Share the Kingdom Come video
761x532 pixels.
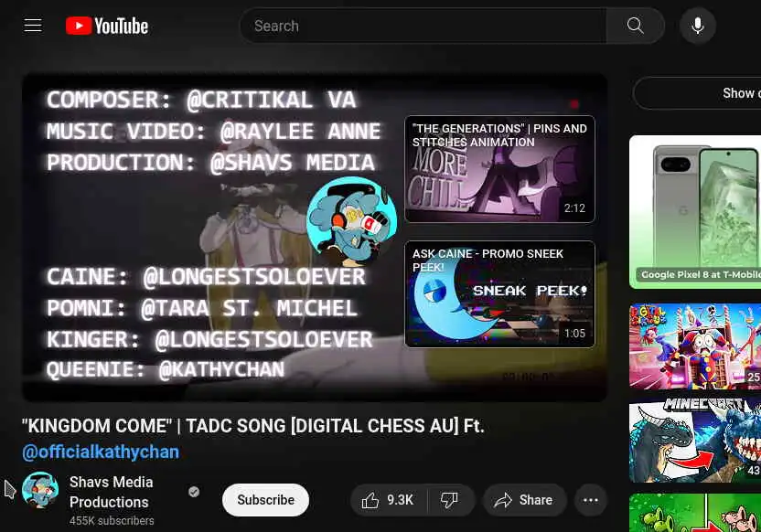coord(525,500)
